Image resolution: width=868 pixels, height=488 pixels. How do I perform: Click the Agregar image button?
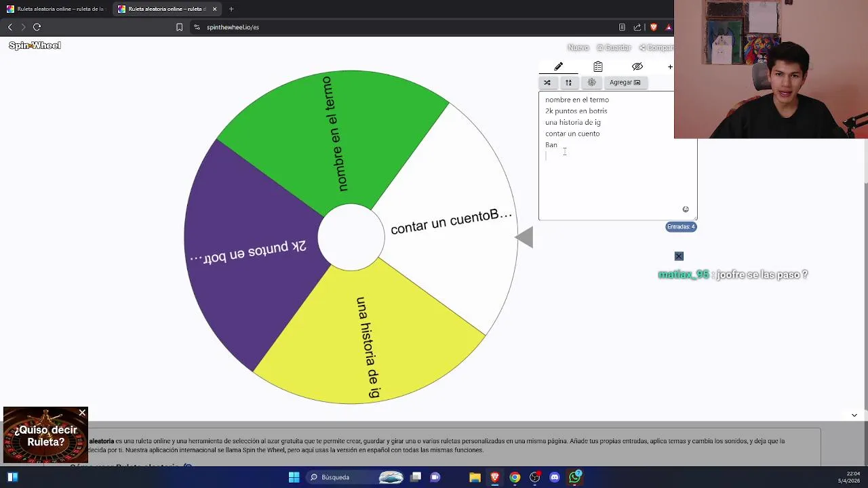625,83
